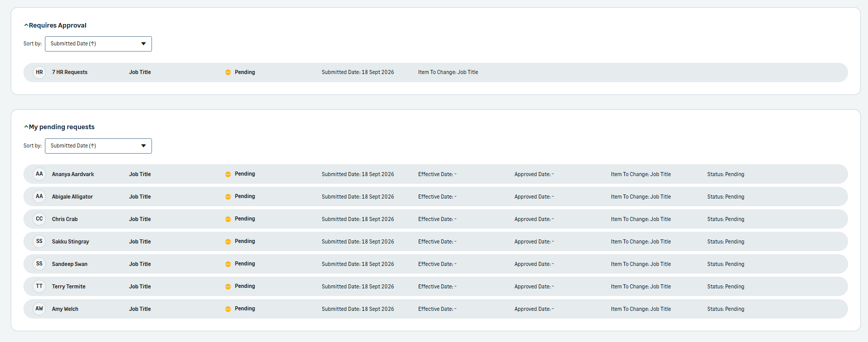Click Pending label in HR Requests row

pos(245,72)
